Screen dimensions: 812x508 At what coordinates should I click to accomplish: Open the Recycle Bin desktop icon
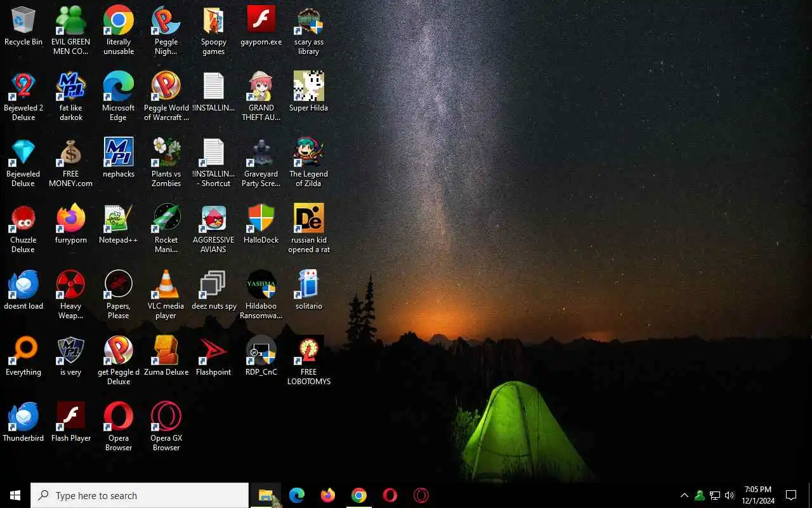(23, 26)
